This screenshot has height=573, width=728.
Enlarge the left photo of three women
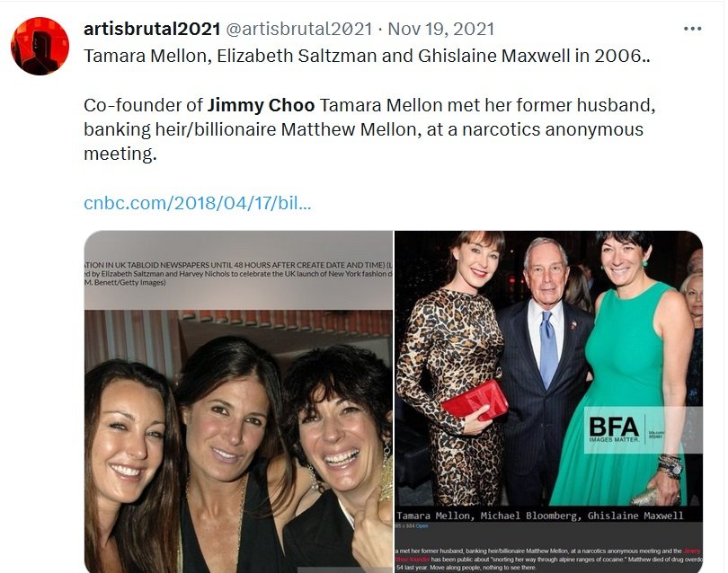pos(239,401)
